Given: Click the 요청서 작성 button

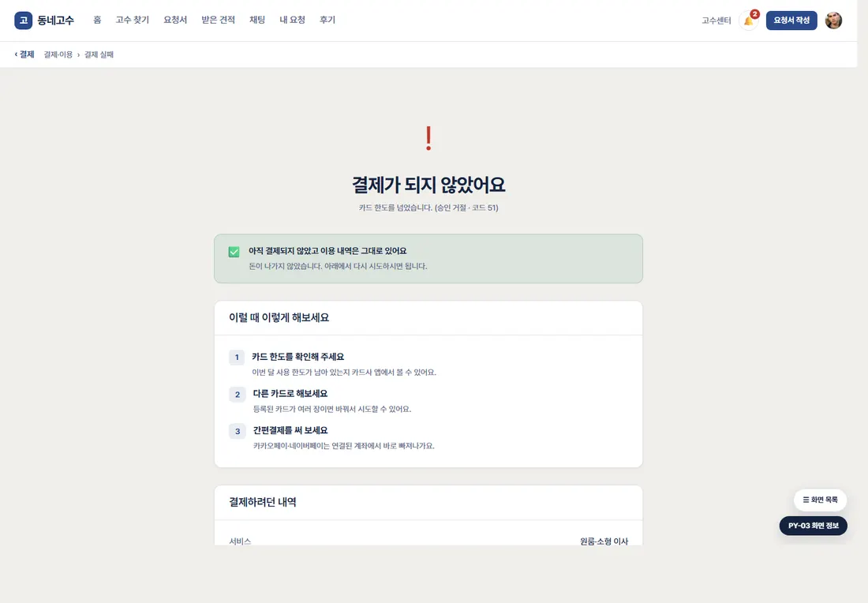Looking at the screenshot, I should pos(791,21).
